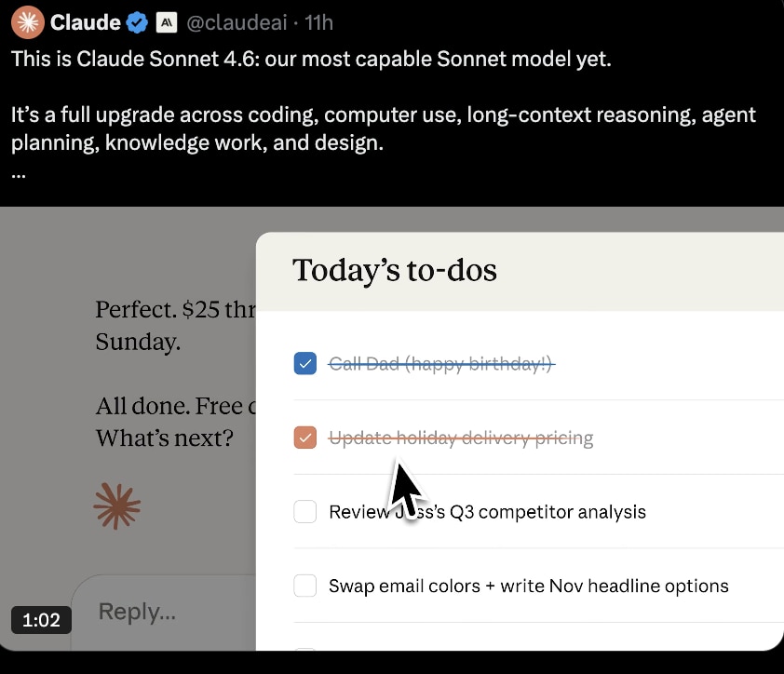This screenshot has height=674, width=784.
Task: Click the Claude display name
Action: tap(84, 22)
